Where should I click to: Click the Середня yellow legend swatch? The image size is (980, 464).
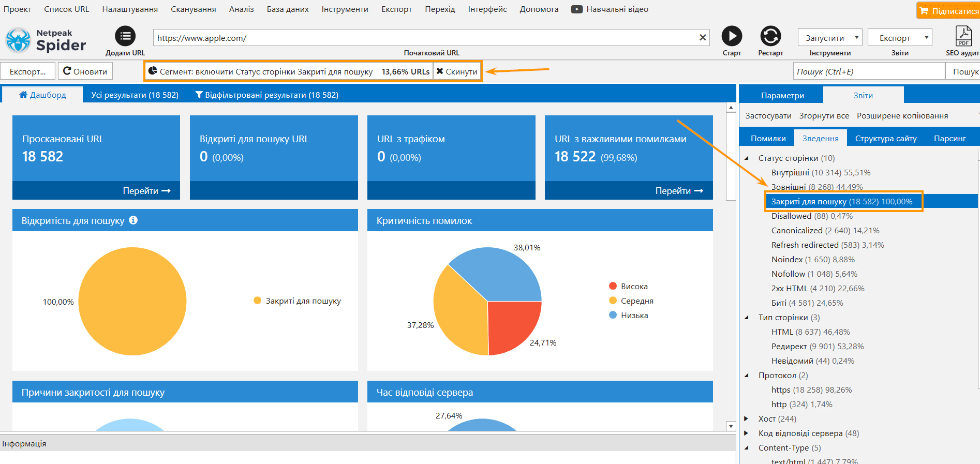coord(613,301)
